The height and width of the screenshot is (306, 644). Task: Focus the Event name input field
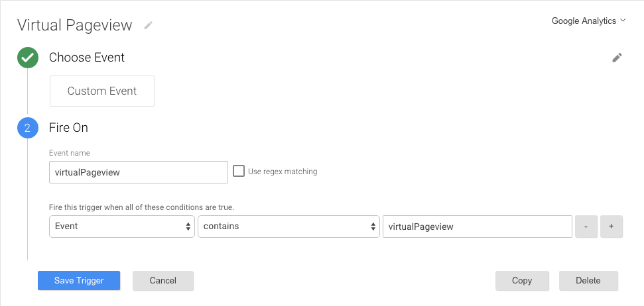[139, 172]
